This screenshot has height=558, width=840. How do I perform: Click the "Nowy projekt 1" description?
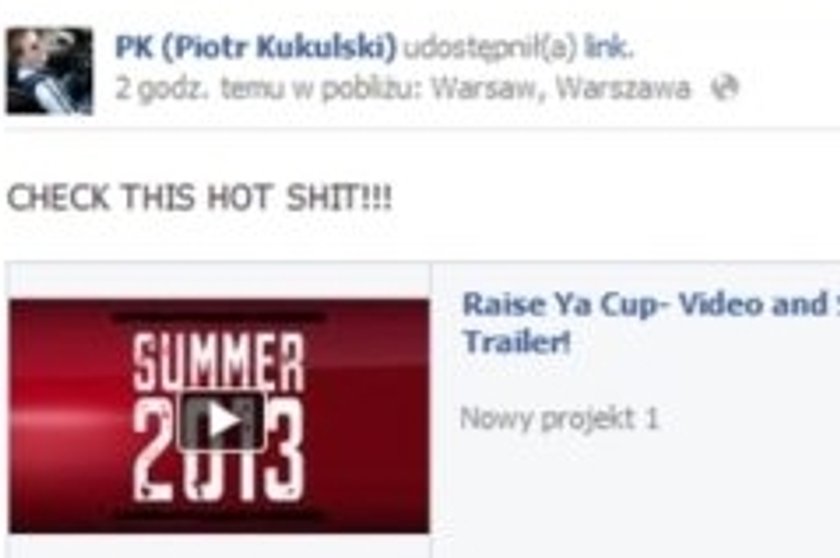tap(559, 419)
